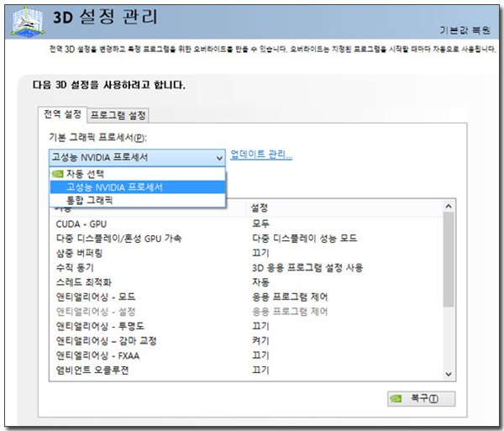Click the settings list scrollbar thumb
The image size is (504, 431).
coord(448,260)
